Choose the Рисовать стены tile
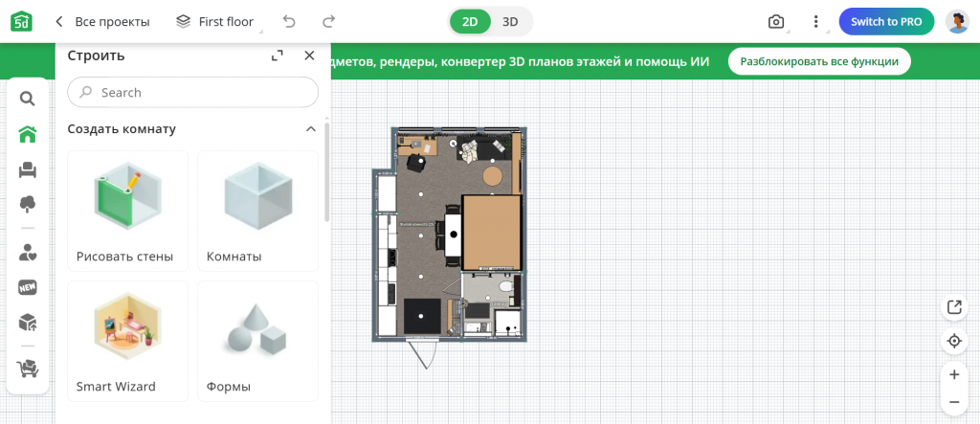The height and width of the screenshot is (424, 980). pyautogui.click(x=127, y=211)
